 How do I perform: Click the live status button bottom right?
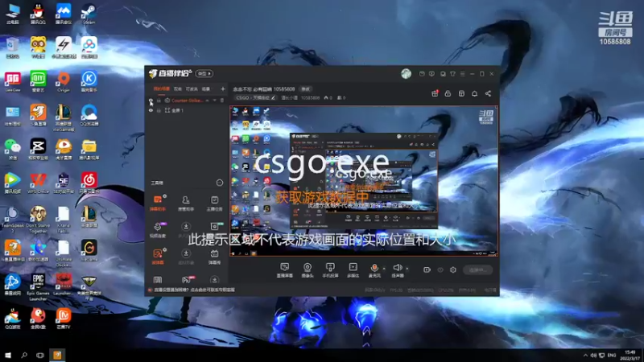477,269
